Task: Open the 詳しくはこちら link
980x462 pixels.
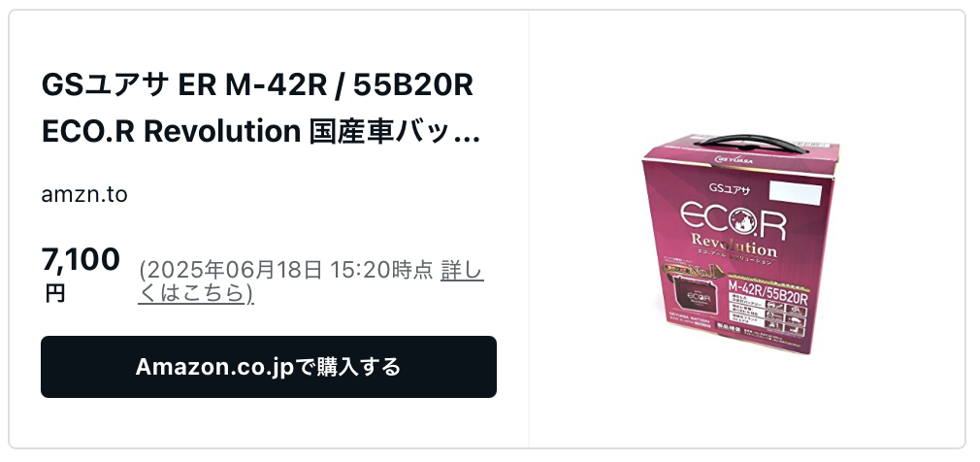Action: click(x=310, y=281)
